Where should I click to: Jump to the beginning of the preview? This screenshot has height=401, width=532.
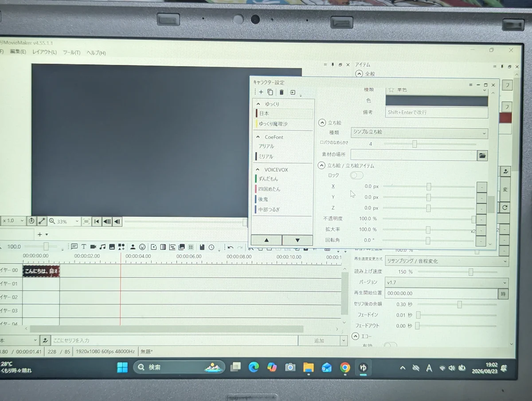(97, 221)
